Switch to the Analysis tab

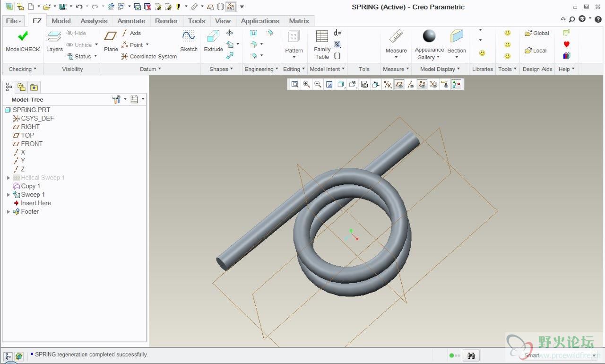[94, 21]
